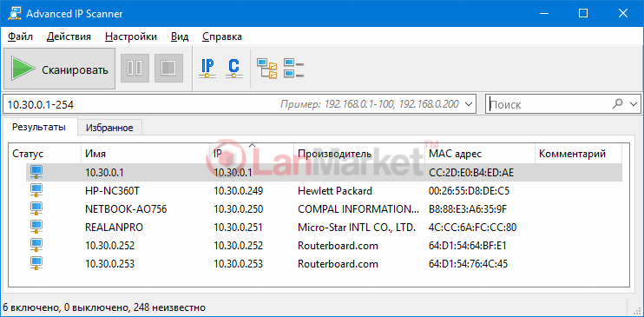Click MAC address 00:26:55:D8:DE:C5
The height and width of the screenshot is (317, 644).
pyautogui.click(x=469, y=191)
